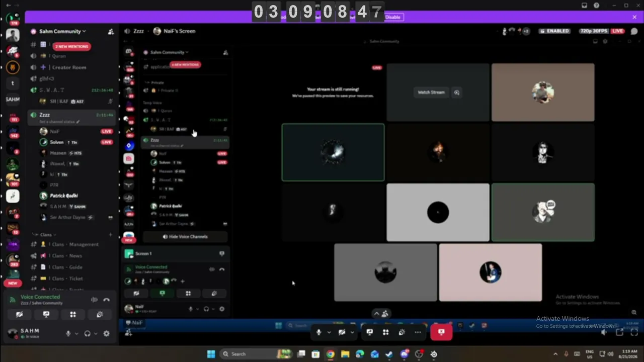The height and width of the screenshot is (362, 644).
Task: Open user settings gear in user panel
Action: point(106,333)
